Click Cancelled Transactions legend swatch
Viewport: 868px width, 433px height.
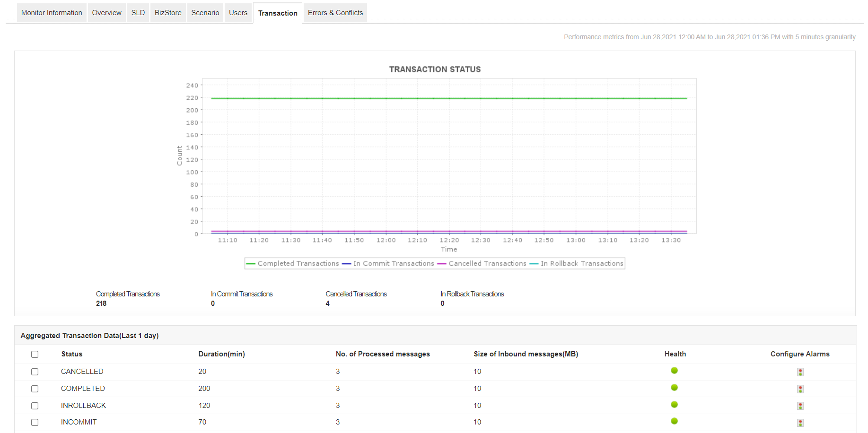[442, 264]
